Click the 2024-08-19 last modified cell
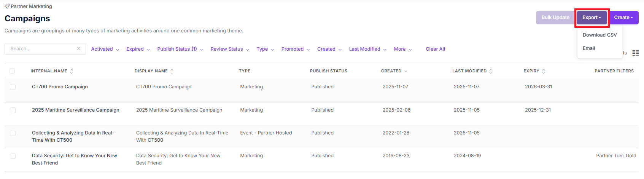The image size is (644, 179). (x=467, y=156)
